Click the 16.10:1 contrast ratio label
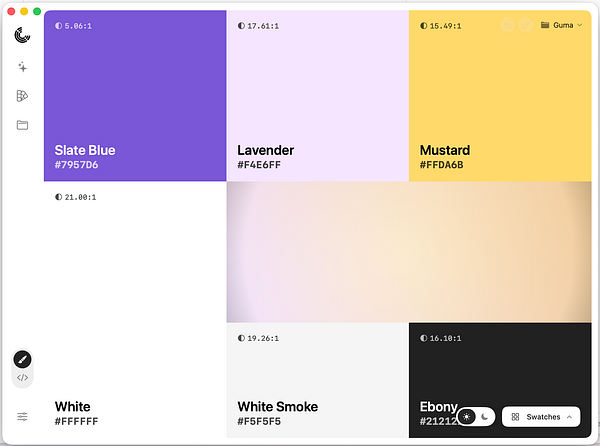 pos(445,338)
